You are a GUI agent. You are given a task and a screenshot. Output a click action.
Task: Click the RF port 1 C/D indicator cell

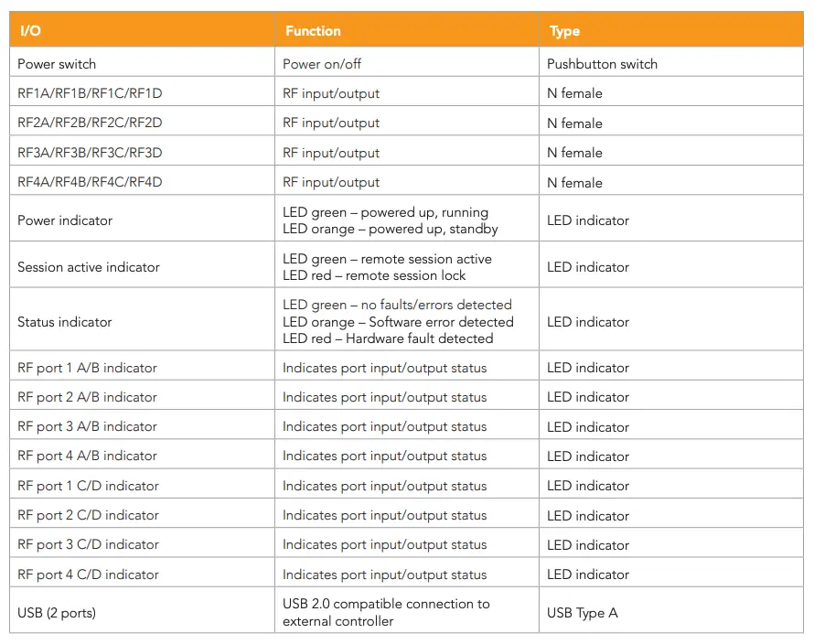[88, 486]
